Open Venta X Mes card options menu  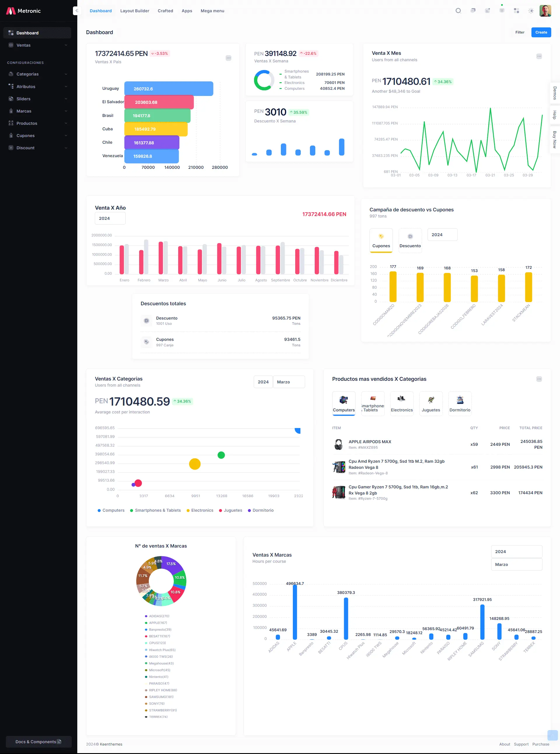click(x=539, y=56)
